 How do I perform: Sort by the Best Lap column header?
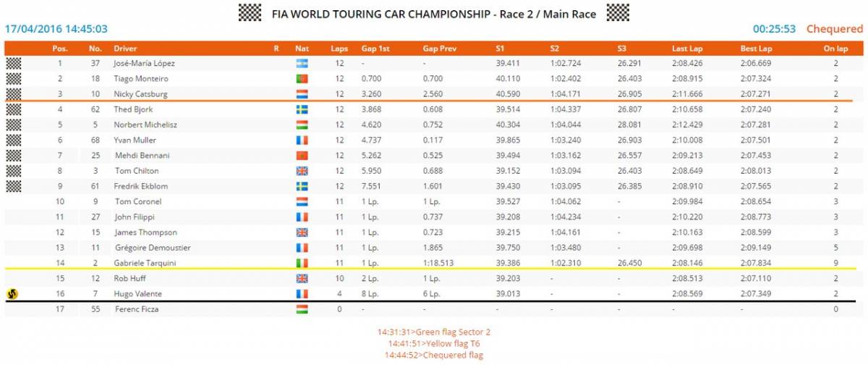755,49
